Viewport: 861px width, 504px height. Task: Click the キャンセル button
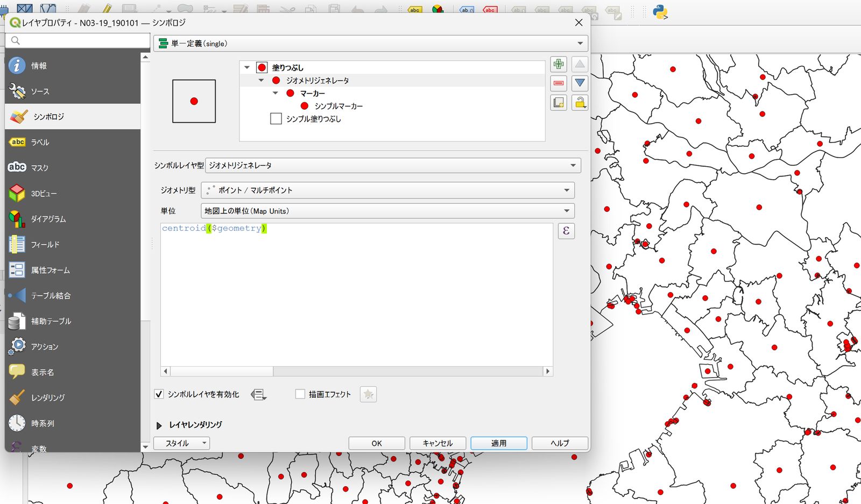[437, 443]
